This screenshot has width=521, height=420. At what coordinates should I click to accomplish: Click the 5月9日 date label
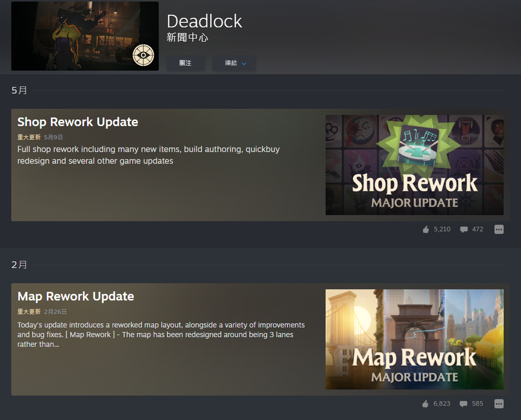[x=53, y=137]
